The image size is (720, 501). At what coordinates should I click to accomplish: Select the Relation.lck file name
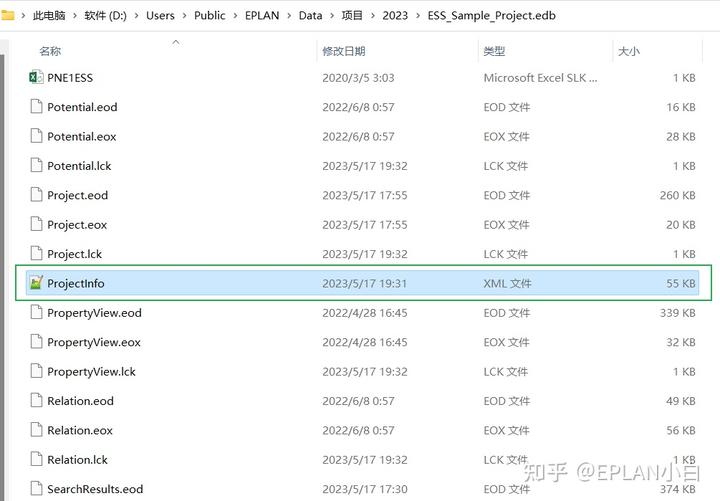click(77, 460)
